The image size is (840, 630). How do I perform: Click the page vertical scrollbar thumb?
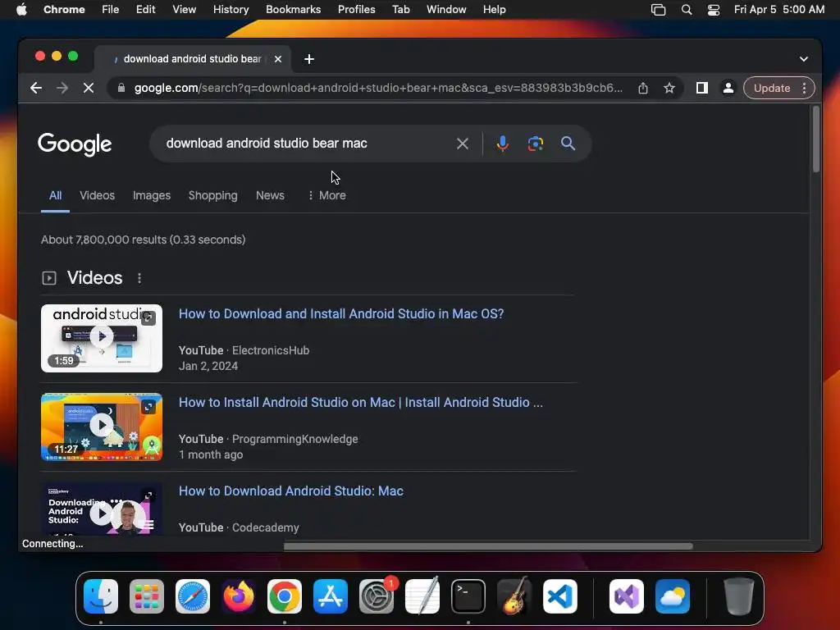coord(816,139)
